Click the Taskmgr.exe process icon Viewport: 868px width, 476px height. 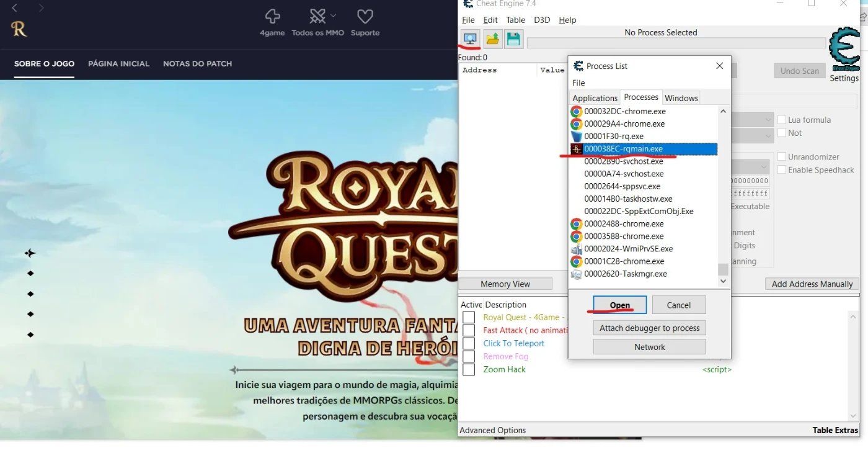coord(577,274)
